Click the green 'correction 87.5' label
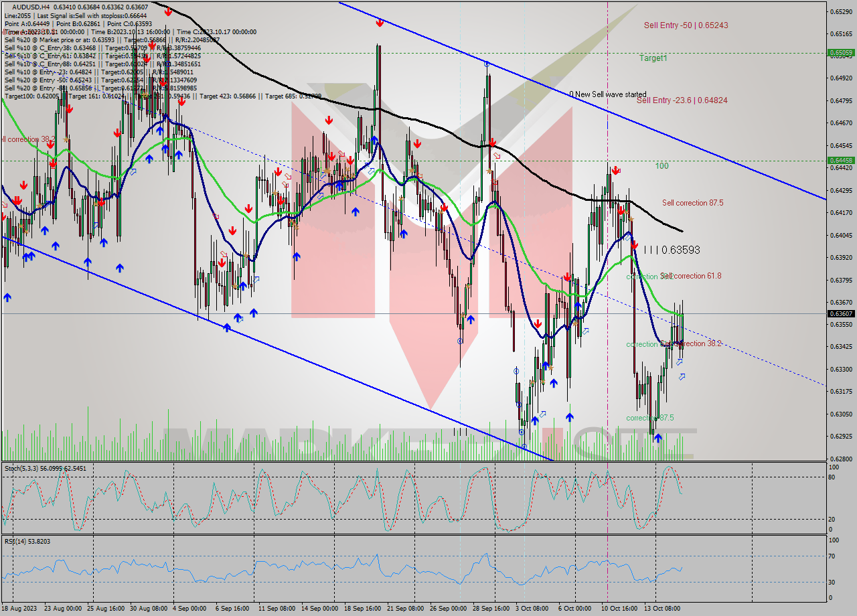 650,418
